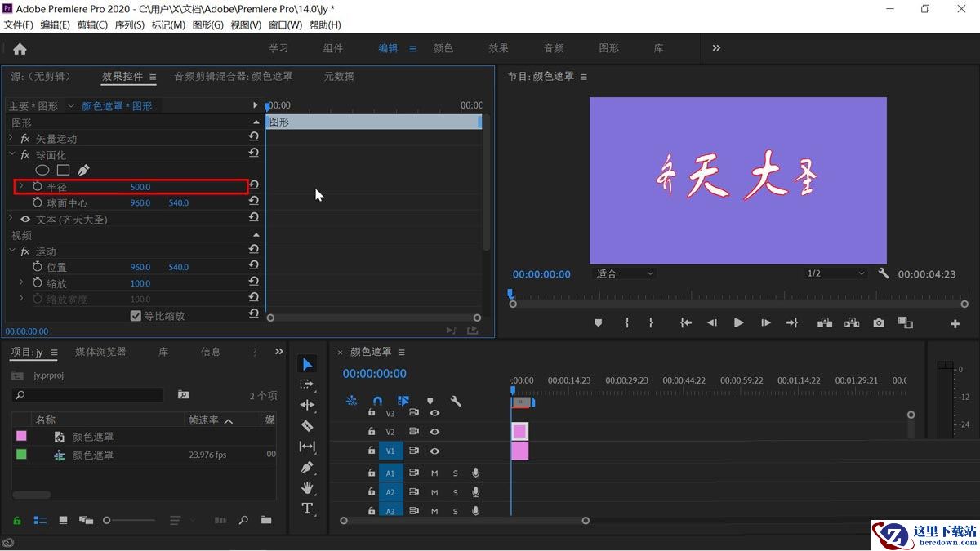Image resolution: width=980 pixels, height=551 pixels.
Task: Toggle animation stopwatch for 半径
Action: pyautogui.click(x=38, y=187)
